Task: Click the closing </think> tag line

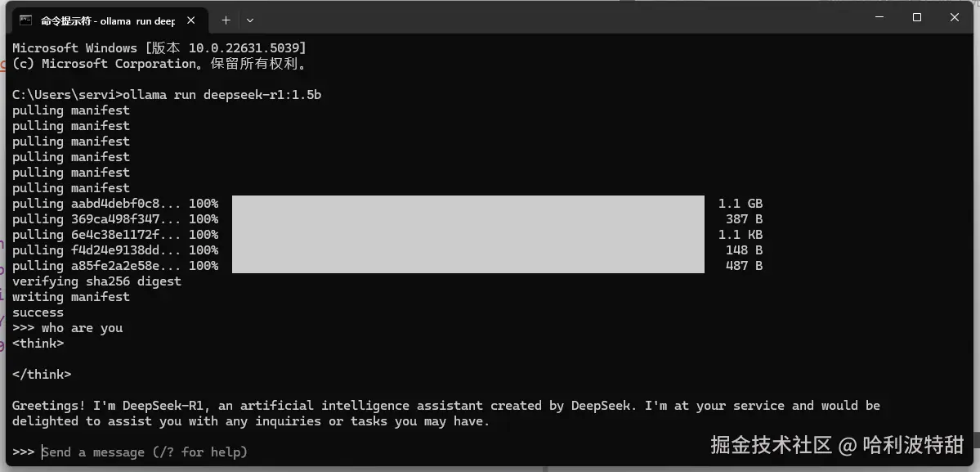Action: (x=41, y=375)
